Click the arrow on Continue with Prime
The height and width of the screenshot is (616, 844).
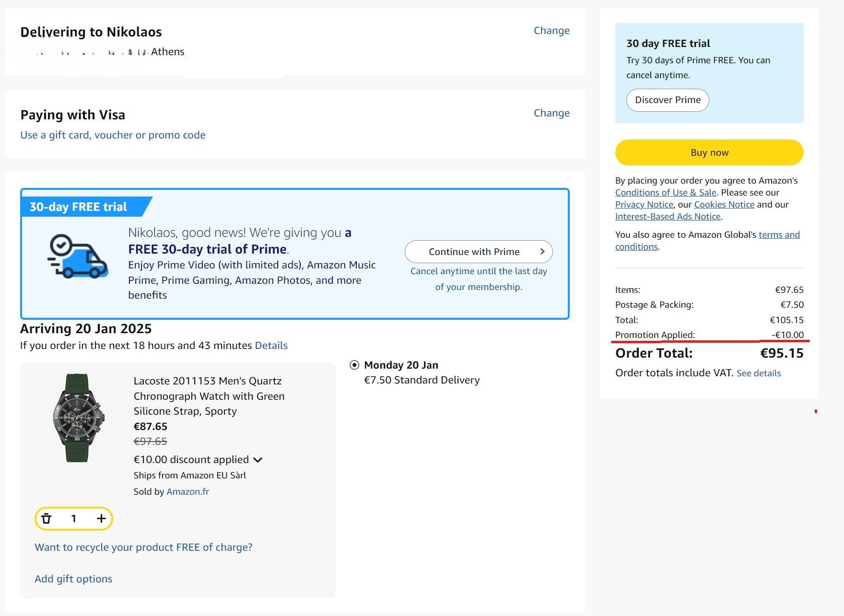click(x=542, y=252)
